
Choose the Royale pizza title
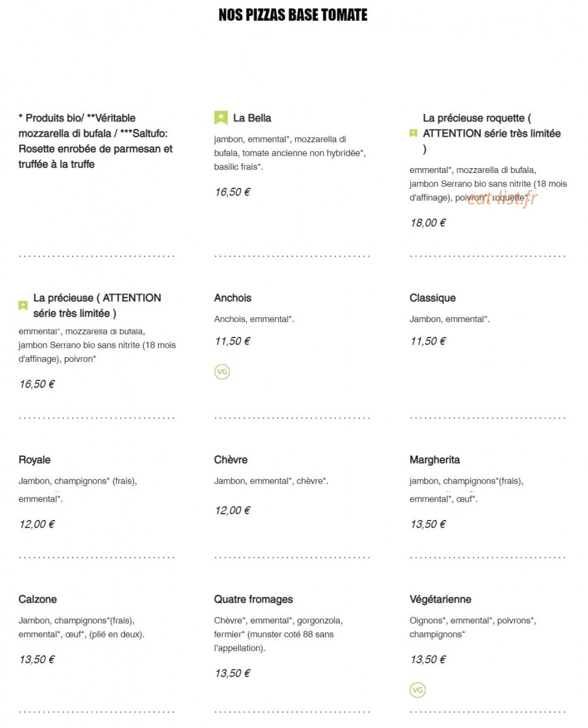coord(34,459)
